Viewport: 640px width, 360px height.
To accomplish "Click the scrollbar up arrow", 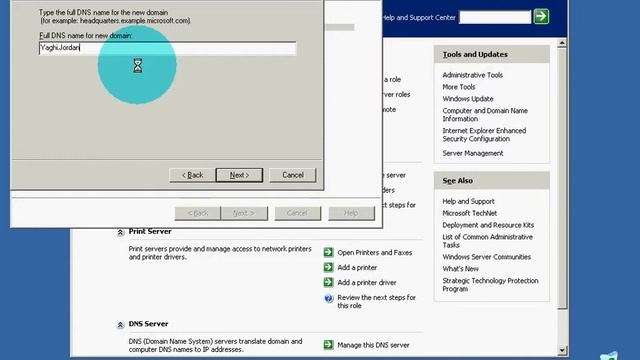I will tap(562, 43).
